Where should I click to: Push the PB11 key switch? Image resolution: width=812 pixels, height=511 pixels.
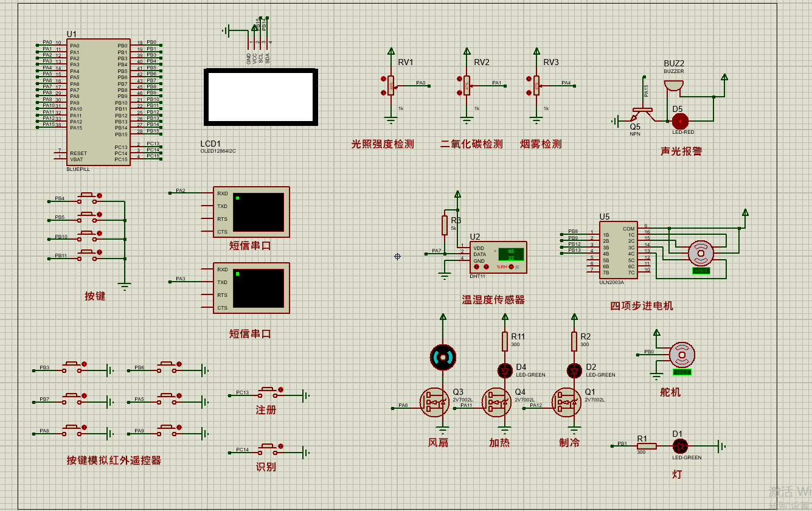pyautogui.click(x=86, y=254)
